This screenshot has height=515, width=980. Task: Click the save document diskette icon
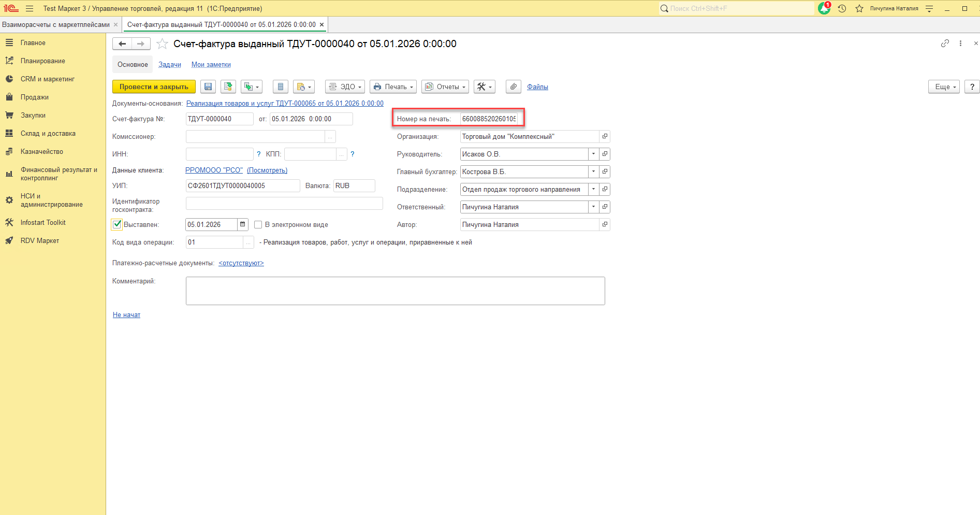click(208, 87)
